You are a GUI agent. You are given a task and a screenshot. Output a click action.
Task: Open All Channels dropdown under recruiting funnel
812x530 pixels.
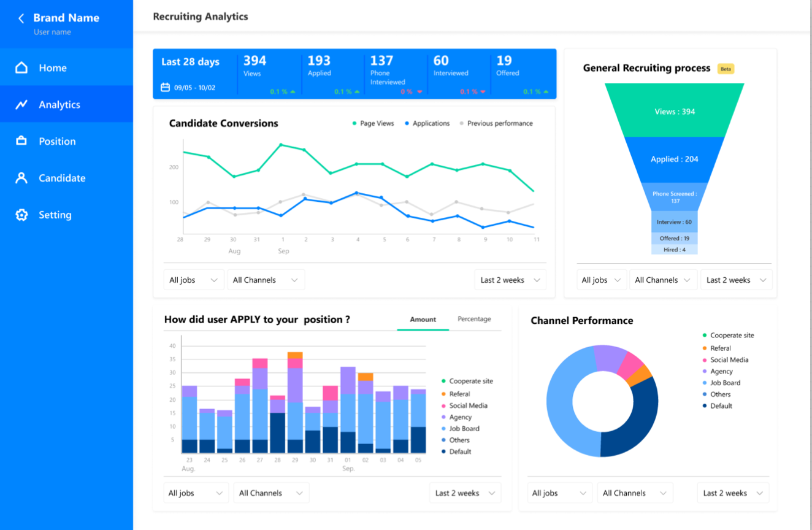[x=664, y=280]
